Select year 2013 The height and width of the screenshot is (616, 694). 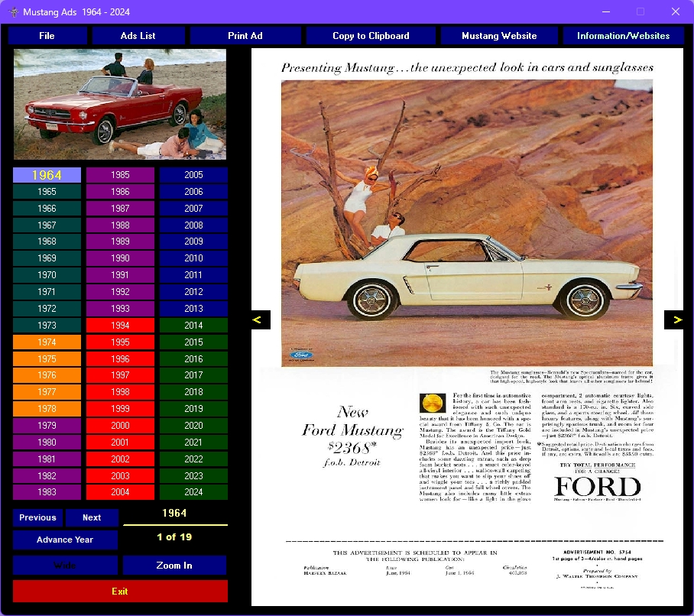point(194,309)
